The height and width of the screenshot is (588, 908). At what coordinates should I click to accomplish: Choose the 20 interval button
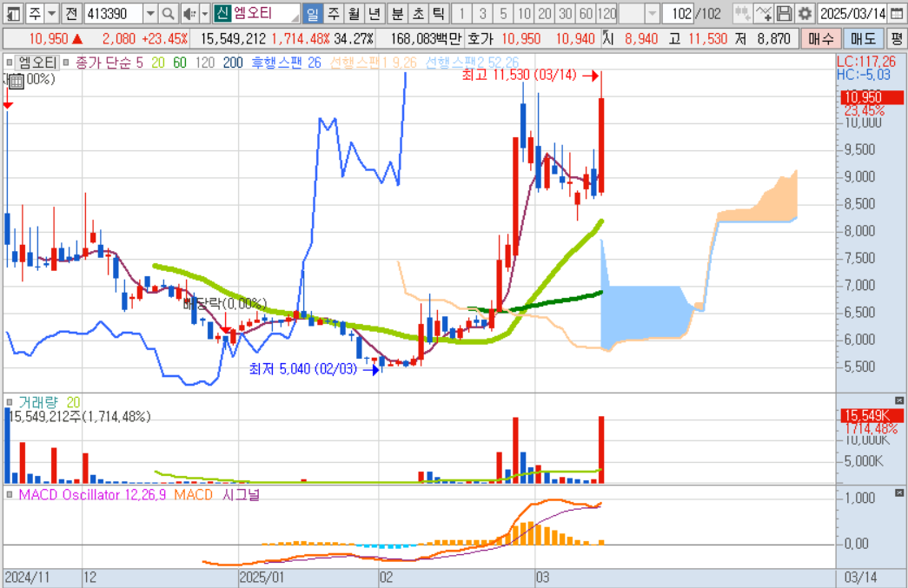(x=544, y=13)
